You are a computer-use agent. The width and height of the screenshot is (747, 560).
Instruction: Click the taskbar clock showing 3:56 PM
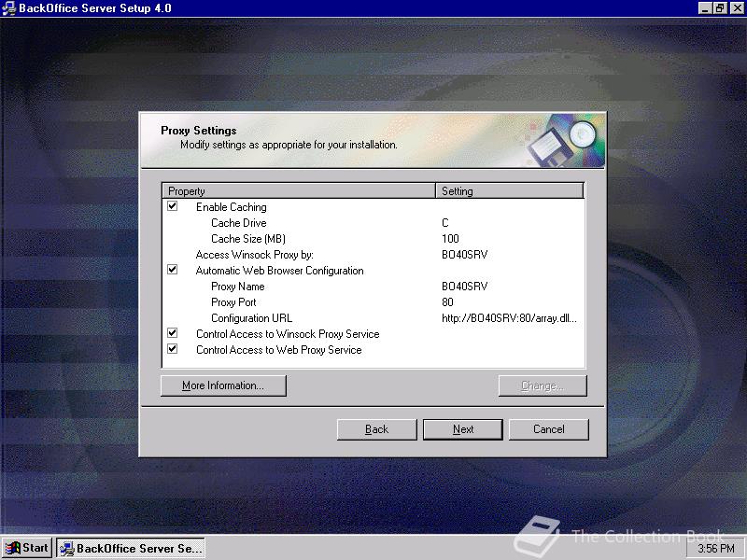(716, 548)
